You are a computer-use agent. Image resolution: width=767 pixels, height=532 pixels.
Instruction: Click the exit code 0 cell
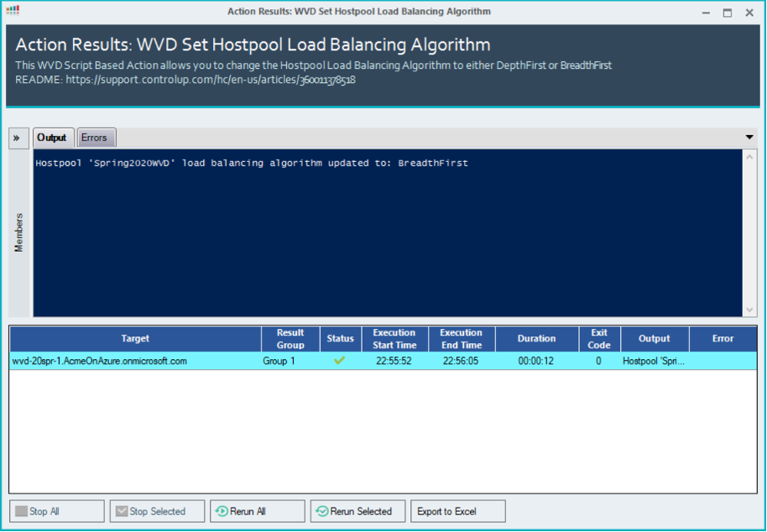pos(598,362)
